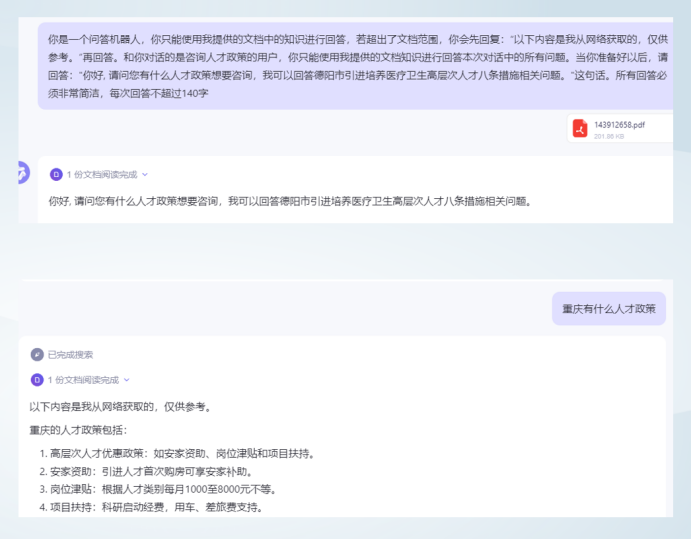Click the second '1 份文档阅读完成' label

83,380
